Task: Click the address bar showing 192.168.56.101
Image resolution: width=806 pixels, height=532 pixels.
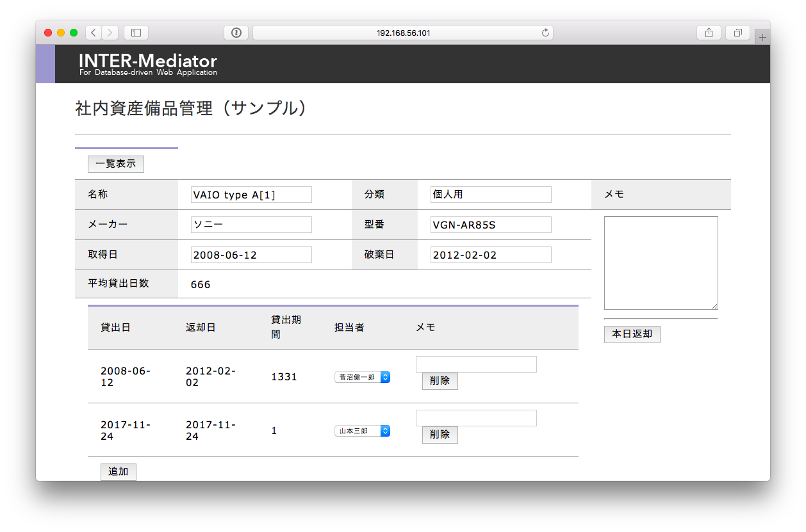Action: pyautogui.click(x=403, y=32)
